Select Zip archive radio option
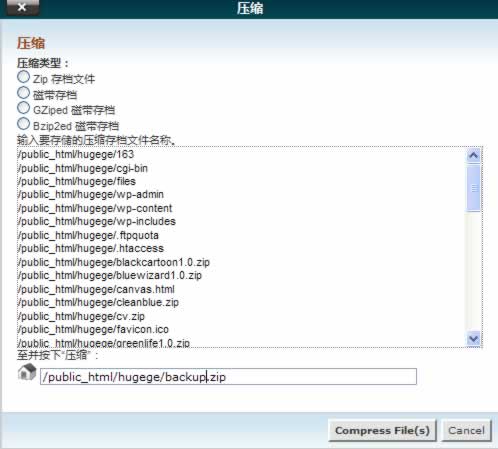 (x=23, y=77)
